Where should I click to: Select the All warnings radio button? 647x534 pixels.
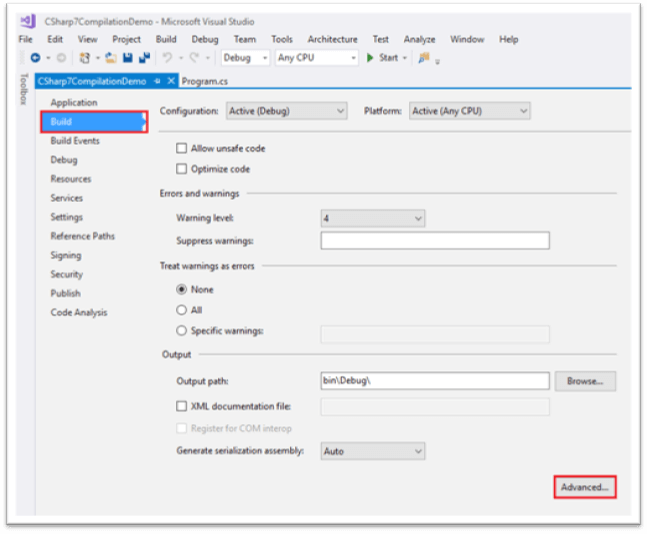click(x=182, y=310)
